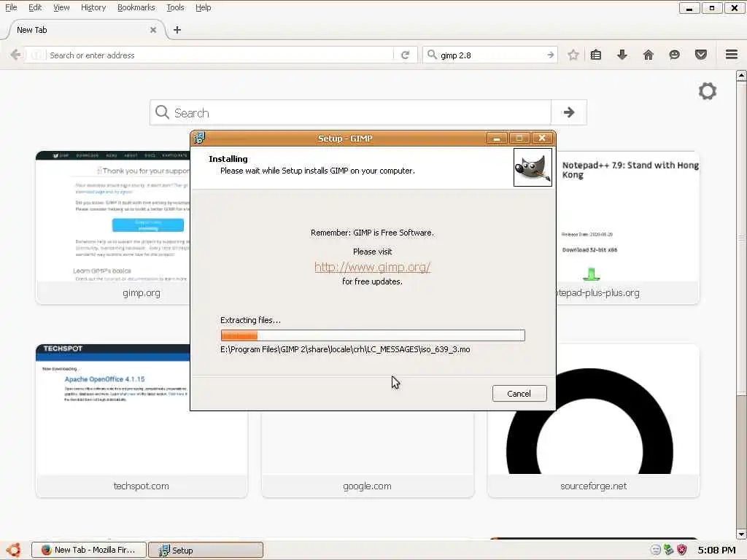Click the magnifier icon in the gimp 2.8 search box
This screenshot has width=747, height=560.
(x=432, y=55)
